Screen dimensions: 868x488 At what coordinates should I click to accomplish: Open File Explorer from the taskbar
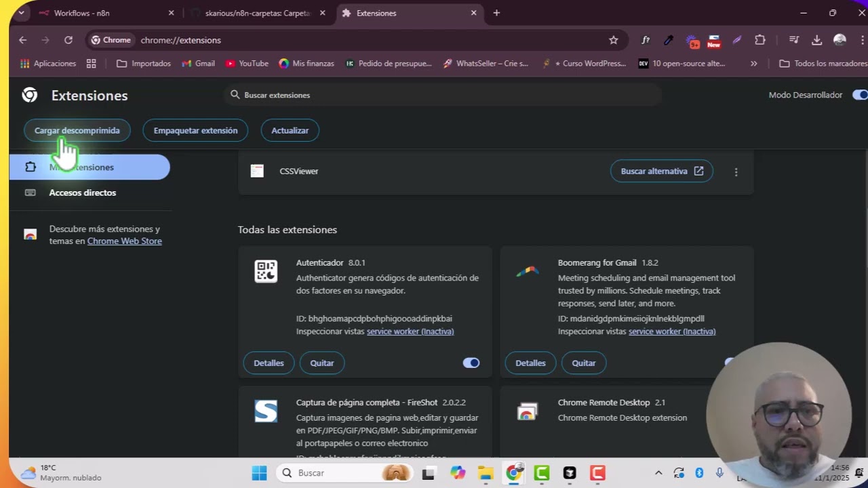click(486, 472)
